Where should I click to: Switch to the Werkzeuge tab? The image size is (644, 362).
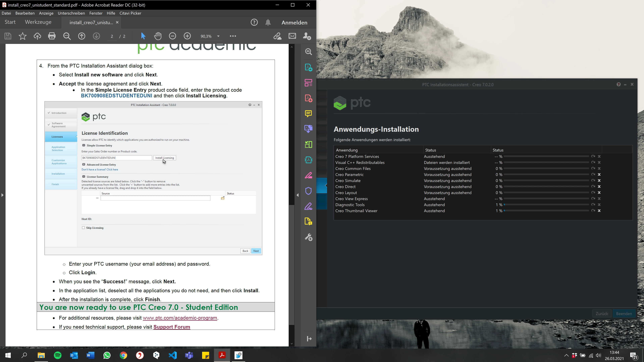pyautogui.click(x=38, y=22)
